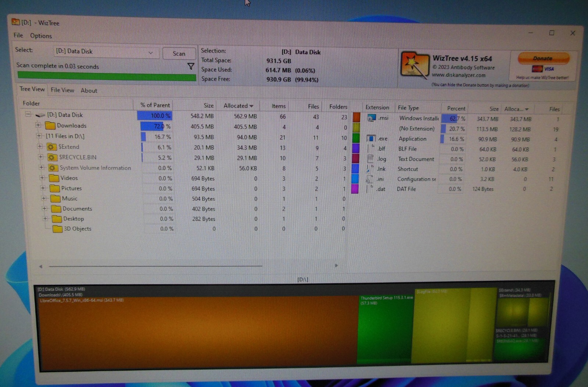Open the Options menu

click(x=41, y=36)
